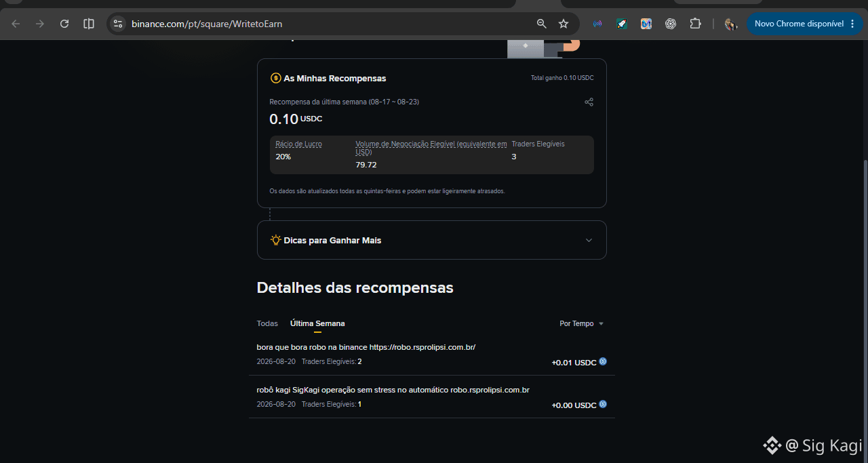
Task: Open the rocket extension icon
Action: pos(622,24)
